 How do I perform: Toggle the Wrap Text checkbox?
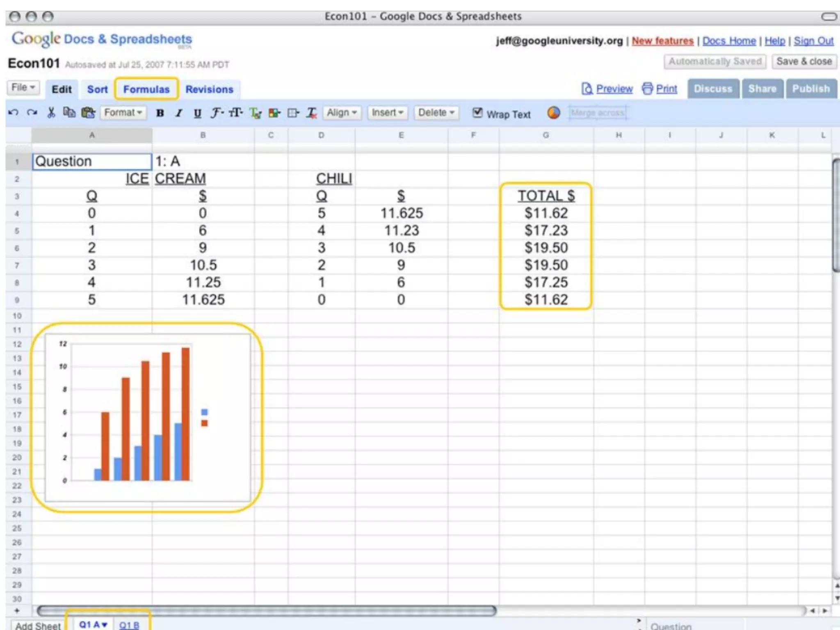coord(477,112)
